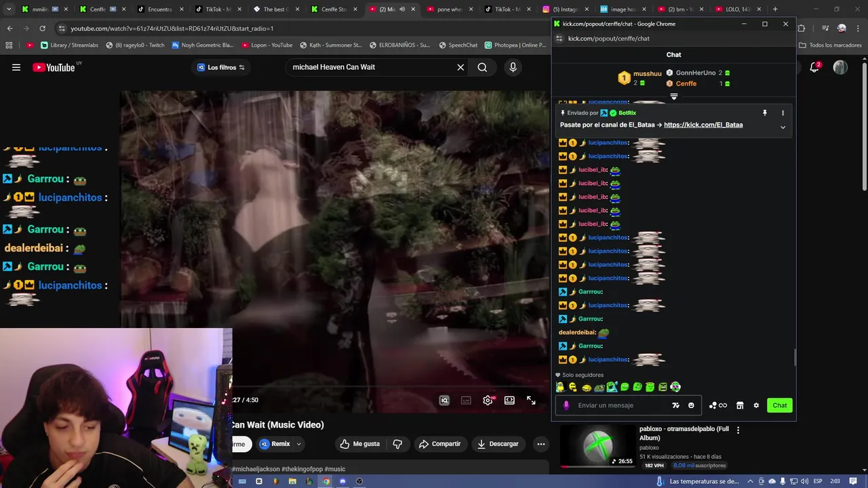This screenshot has width=868, height=488.
Task: Open the Kick chat shop icon
Action: 740,405
